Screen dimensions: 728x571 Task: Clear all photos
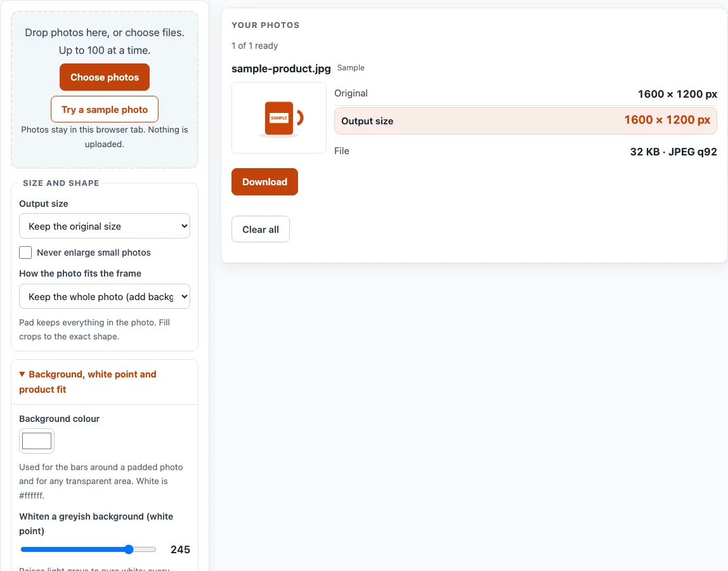[261, 229]
